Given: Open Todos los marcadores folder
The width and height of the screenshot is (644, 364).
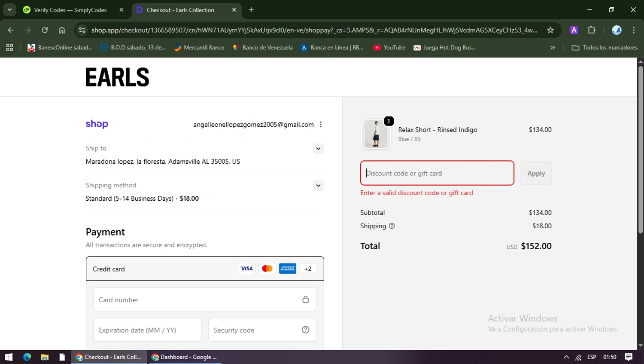Looking at the screenshot, I should 605,48.
